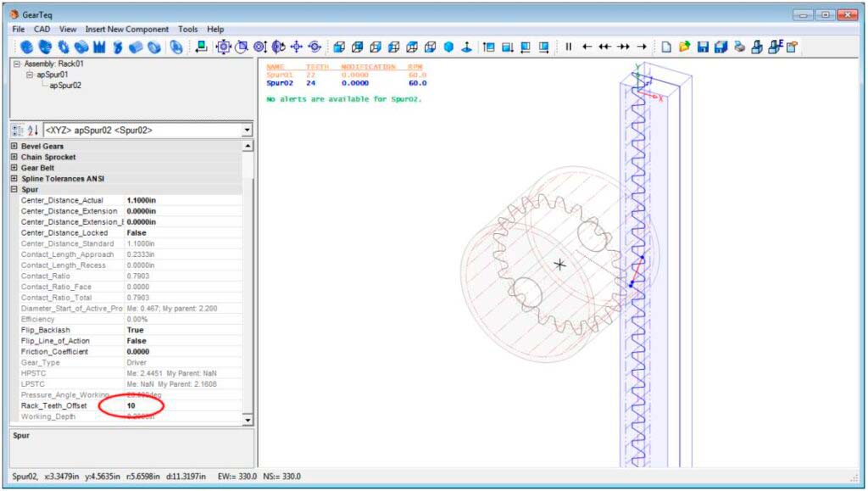Viewport: 868px width, 491px height.
Task: Click the pause animation icon in toolbar
Action: coord(569,47)
